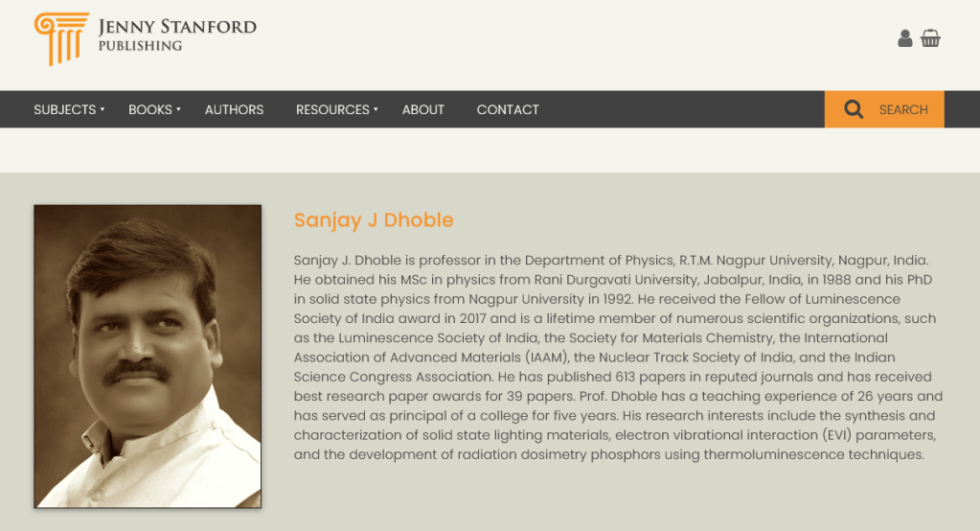
Task: Navigate to the ABOUT page
Action: click(x=422, y=109)
